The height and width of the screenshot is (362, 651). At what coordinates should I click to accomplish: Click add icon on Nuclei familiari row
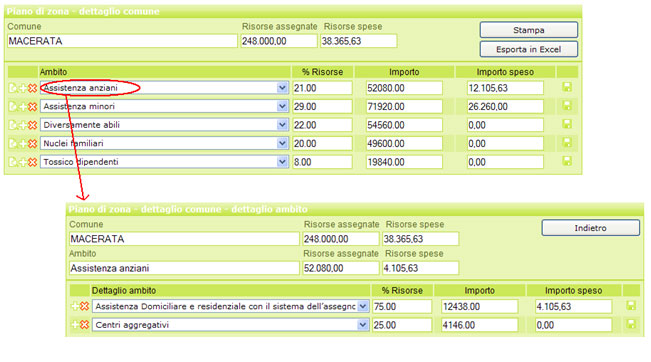tap(22, 144)
